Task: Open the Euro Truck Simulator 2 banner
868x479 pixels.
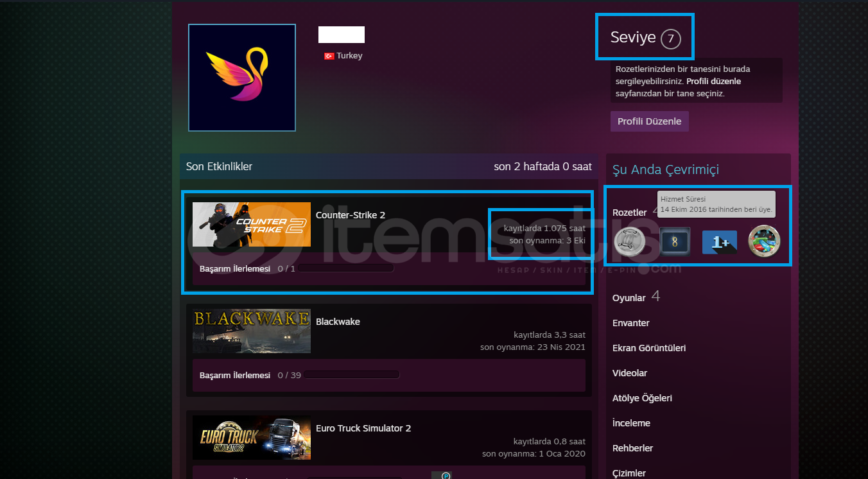Action: (x=252, y=438)
